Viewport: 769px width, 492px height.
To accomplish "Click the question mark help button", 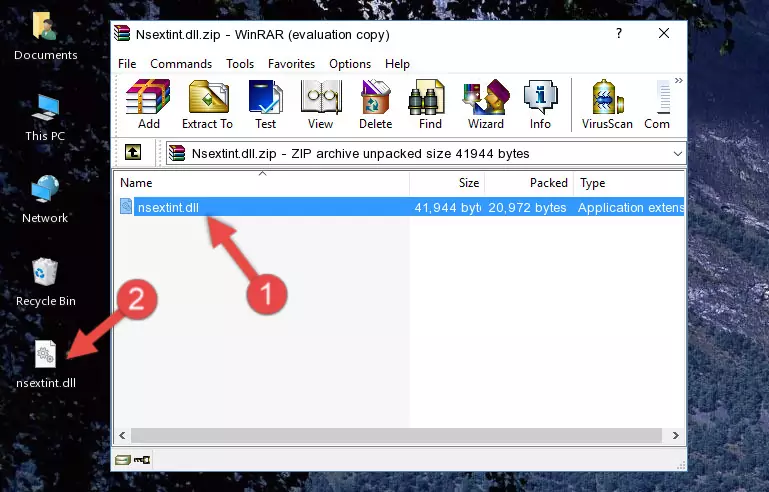I will click(x=619, y=33).
